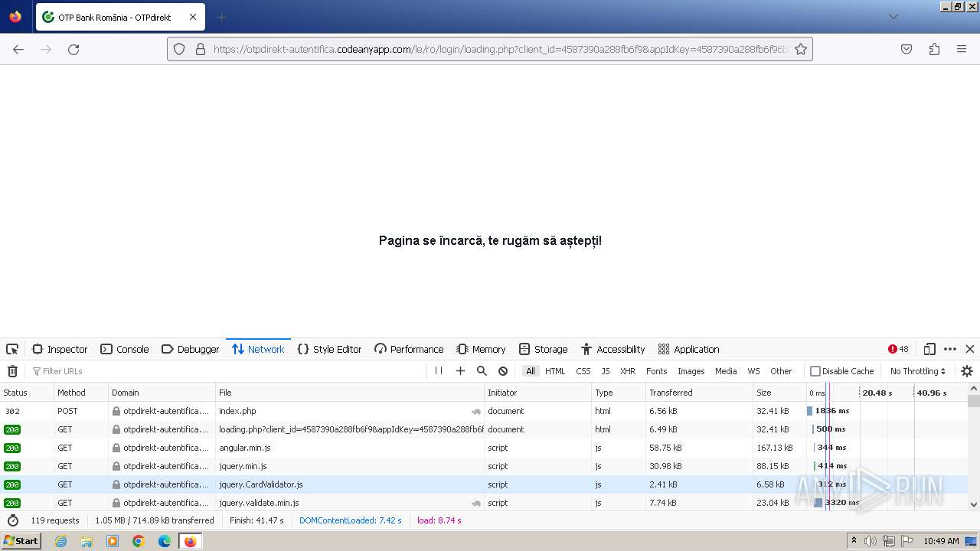Image resolution: width=980 pixels, height=551 pixels.
Task: Show the 48 errors badge
Action: point(898,349)
